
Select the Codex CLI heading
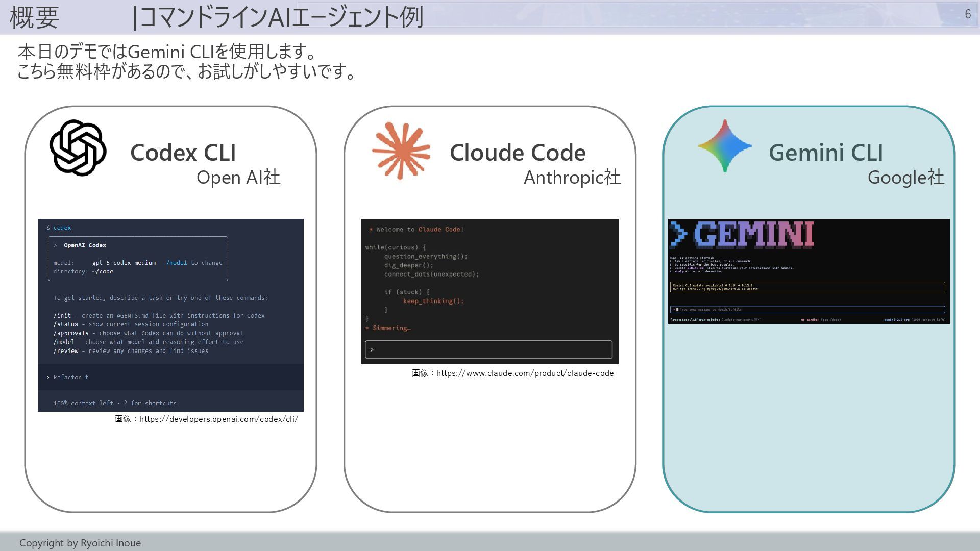[183, 153]
